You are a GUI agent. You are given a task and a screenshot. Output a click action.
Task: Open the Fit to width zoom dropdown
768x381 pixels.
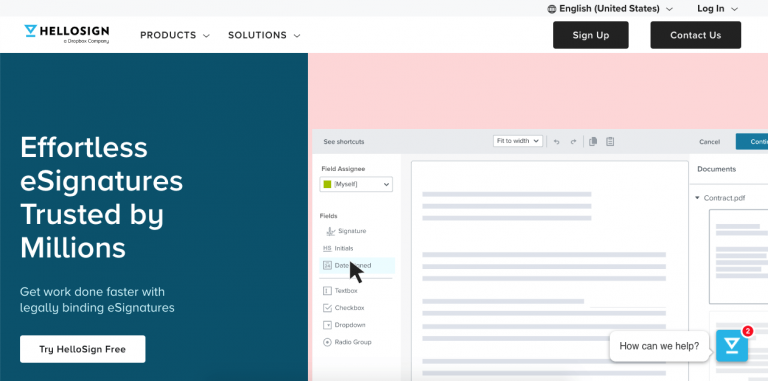click(x=518, y=141)
